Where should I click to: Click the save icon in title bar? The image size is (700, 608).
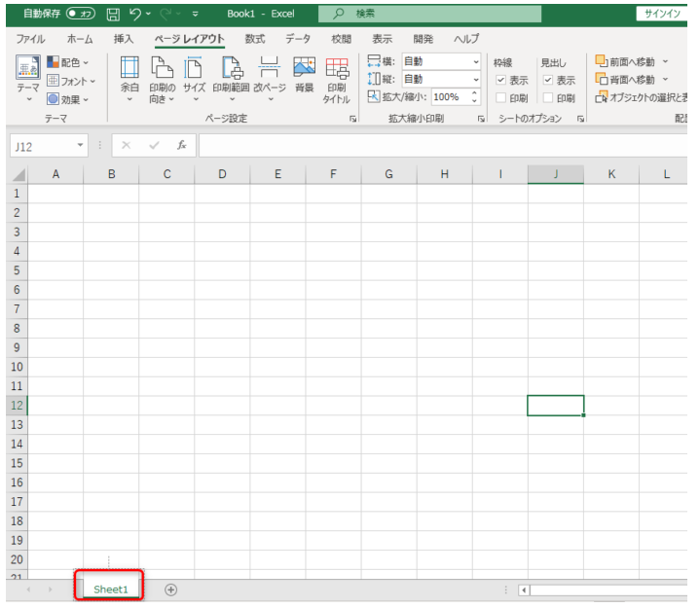[x=113, y=14]
